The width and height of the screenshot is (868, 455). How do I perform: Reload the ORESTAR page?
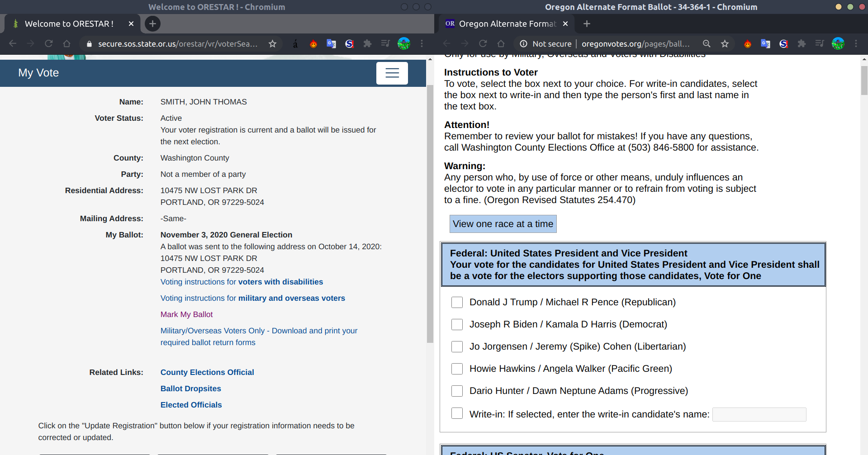[49, 43]
